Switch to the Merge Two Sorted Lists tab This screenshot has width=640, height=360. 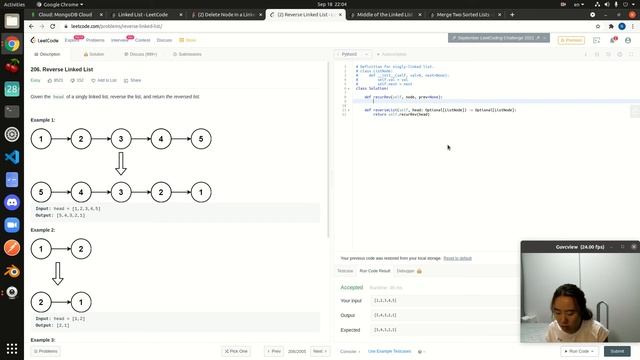(463, 14)
